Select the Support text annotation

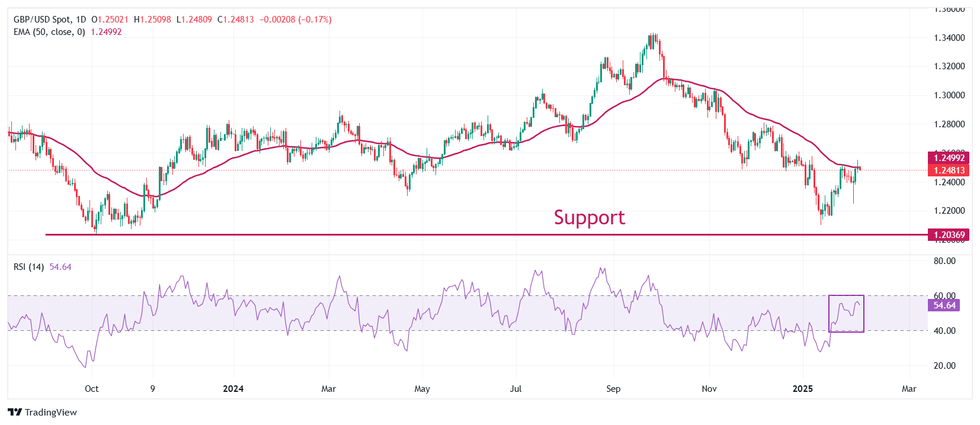[589, 217]
